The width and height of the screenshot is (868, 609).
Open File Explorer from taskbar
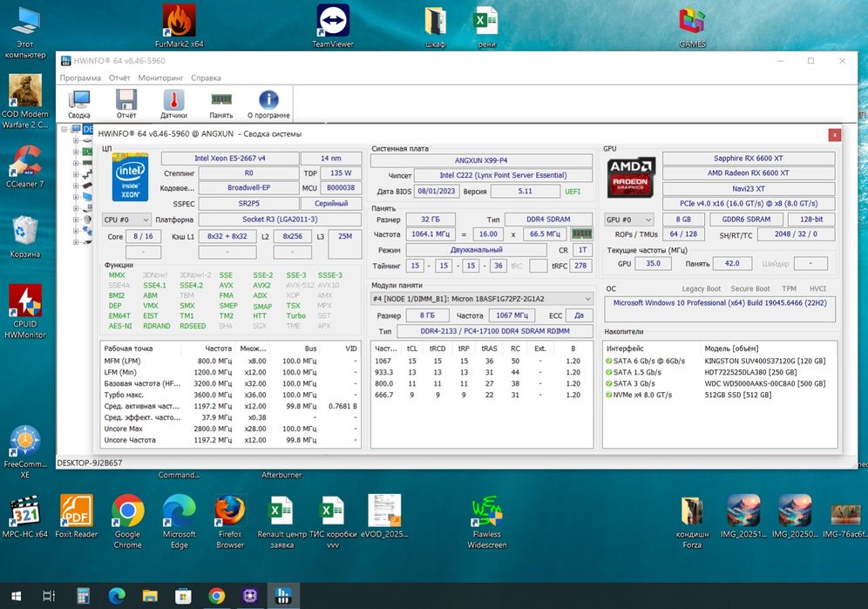(x=150, y=596)
